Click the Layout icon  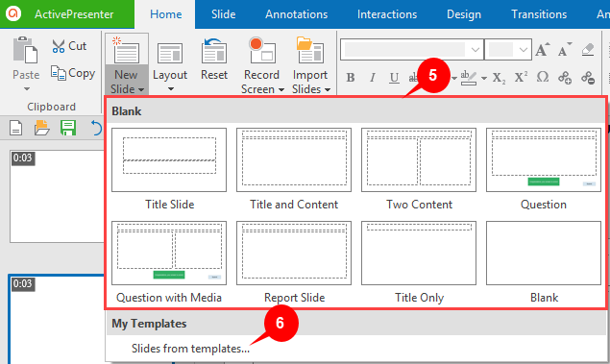coord(170,53)
